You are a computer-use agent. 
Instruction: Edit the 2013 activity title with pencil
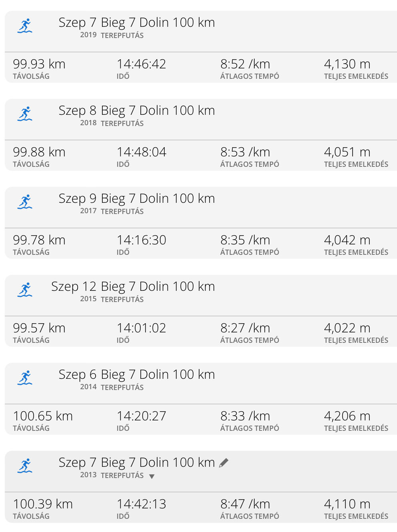pyautogui.click(x=224, y=463)
